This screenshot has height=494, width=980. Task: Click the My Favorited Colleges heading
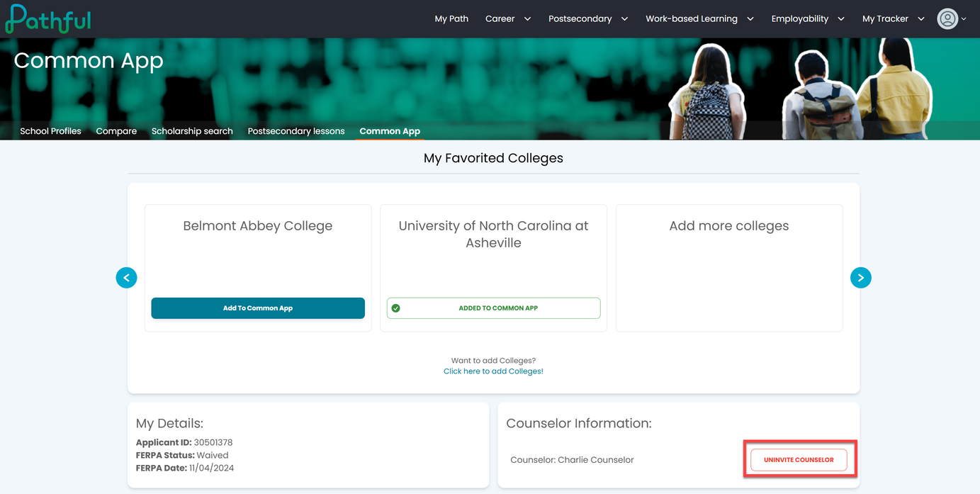point(493,158)
